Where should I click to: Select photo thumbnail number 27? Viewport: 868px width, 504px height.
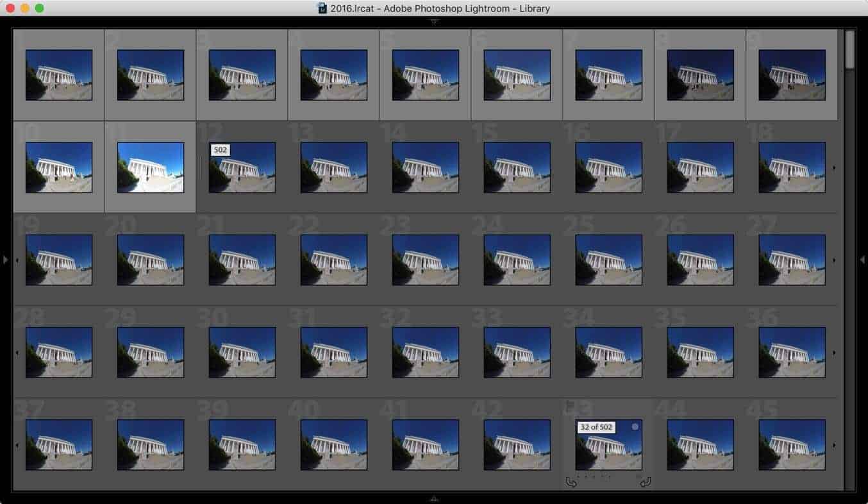click(792, 260)
